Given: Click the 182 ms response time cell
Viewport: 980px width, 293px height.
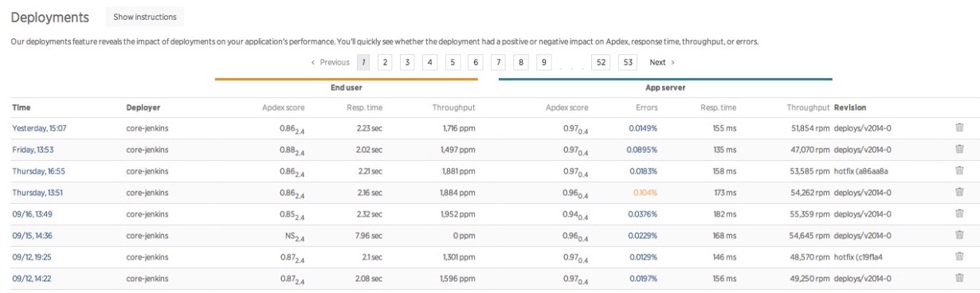Looking at the screenshot, I should pos(725,214).
